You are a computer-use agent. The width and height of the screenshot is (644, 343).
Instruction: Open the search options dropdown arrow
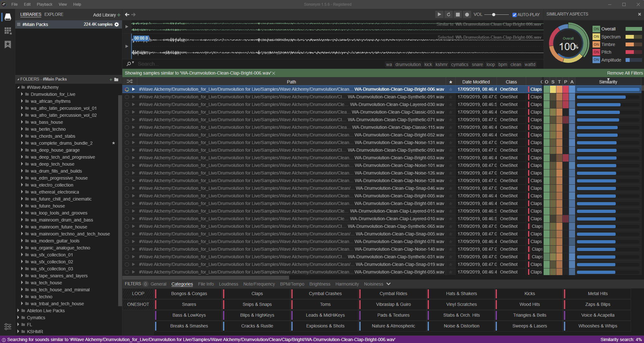(x=133, y=63)
